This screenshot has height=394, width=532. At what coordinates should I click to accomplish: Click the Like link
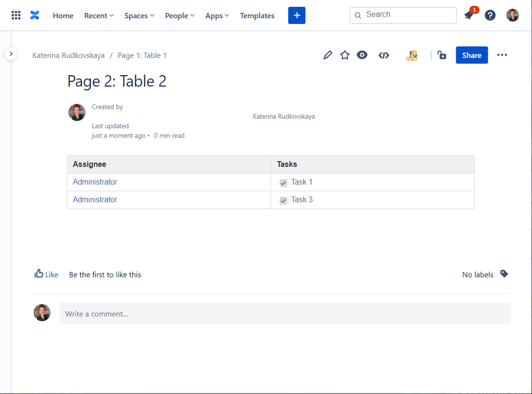[52, 275]
